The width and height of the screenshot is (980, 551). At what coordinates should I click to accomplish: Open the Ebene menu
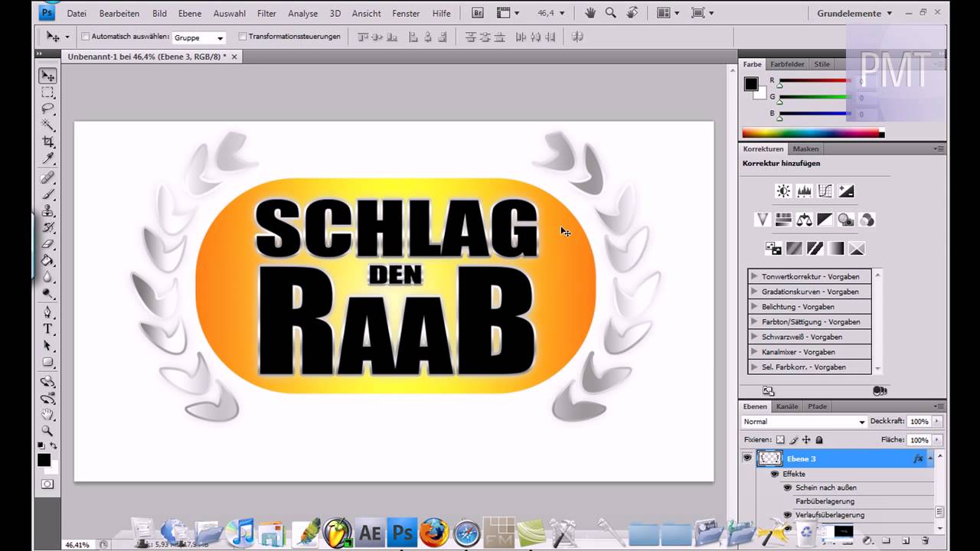tap(190, 13)
